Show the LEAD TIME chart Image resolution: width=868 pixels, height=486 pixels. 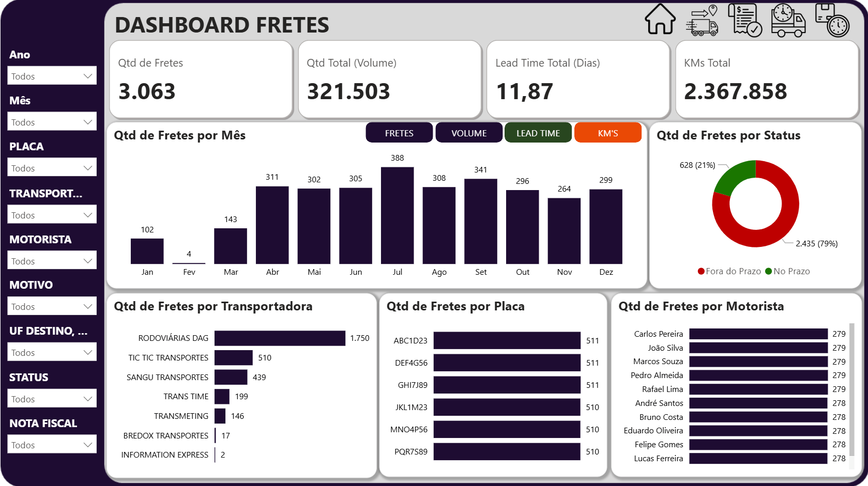[x=538, y=133]
